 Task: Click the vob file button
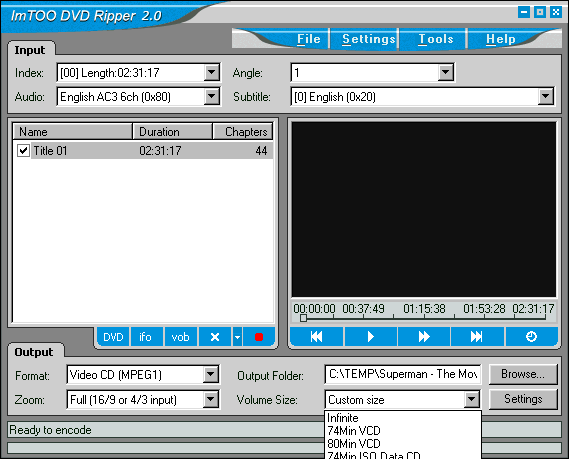(180, 337)
